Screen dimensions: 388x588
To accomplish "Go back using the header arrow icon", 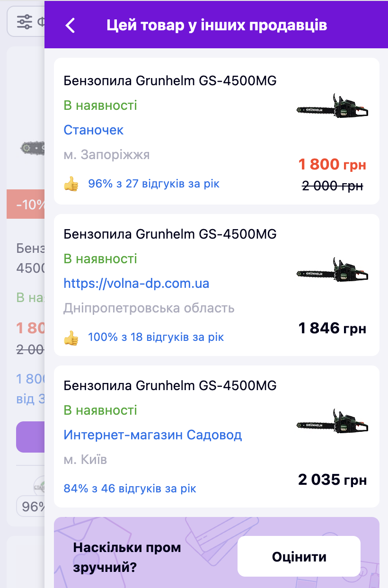I will tap(70, 25).
